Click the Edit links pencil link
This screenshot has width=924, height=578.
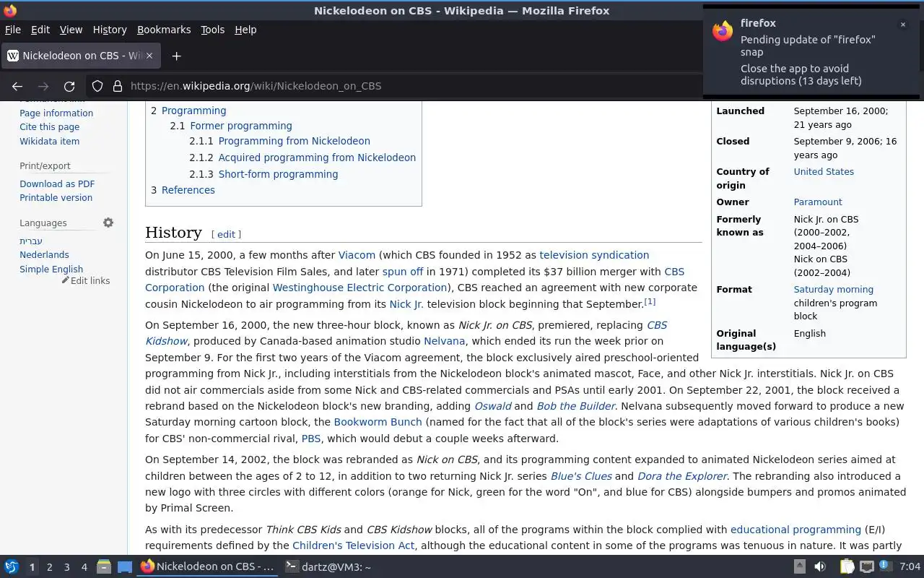coord(86,280)
